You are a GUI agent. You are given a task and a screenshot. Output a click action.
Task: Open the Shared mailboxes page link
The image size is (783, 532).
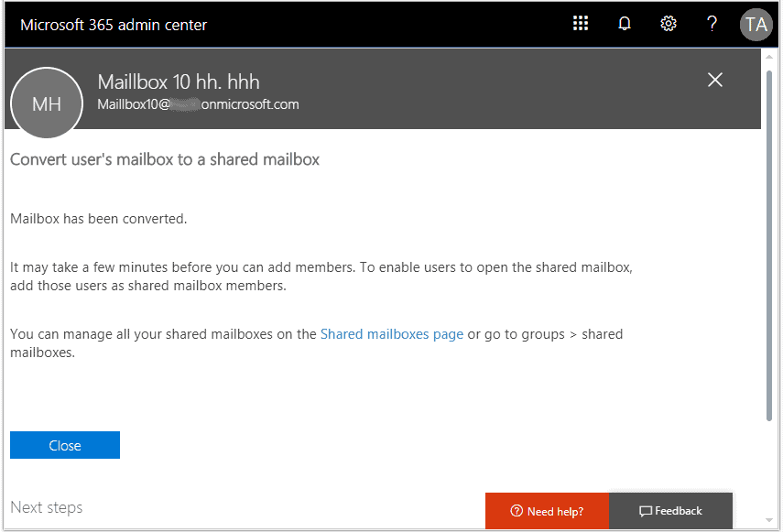point(392,333)
